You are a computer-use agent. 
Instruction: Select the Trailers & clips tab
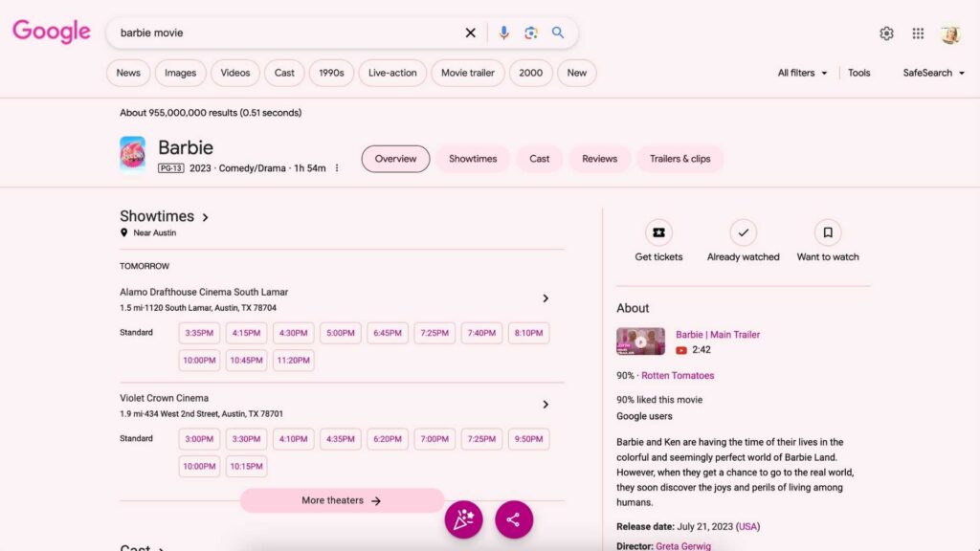point(679,159)
